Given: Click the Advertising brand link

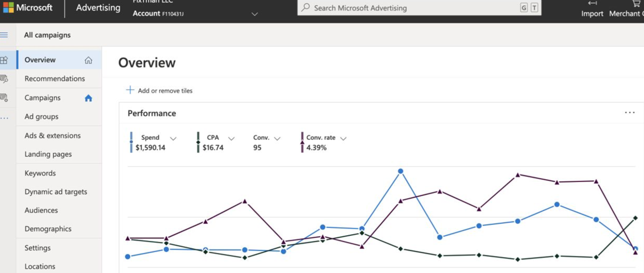Looking at the screenshot, I should pyautogui.click(x=98, y=8).
